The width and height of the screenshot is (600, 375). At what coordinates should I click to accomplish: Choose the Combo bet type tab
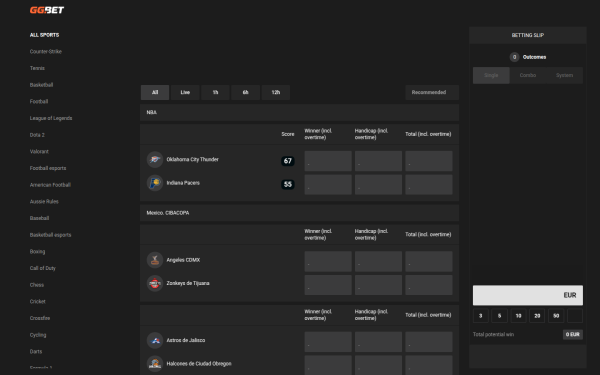(528, 75)
